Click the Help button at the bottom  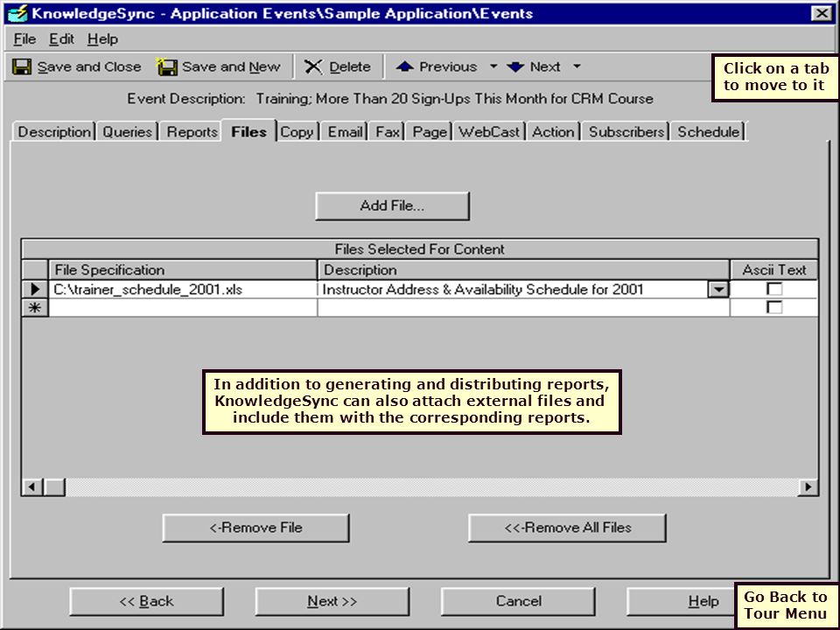point(681,601)
